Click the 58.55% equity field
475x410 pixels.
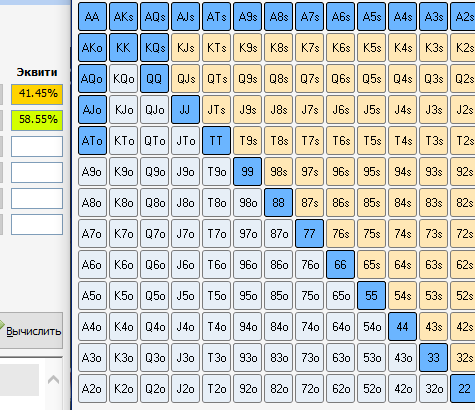pyautogui.click(x=37, y=120)
